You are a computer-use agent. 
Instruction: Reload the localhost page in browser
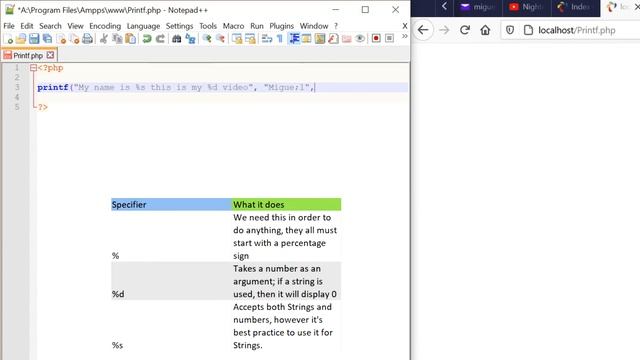464,30
